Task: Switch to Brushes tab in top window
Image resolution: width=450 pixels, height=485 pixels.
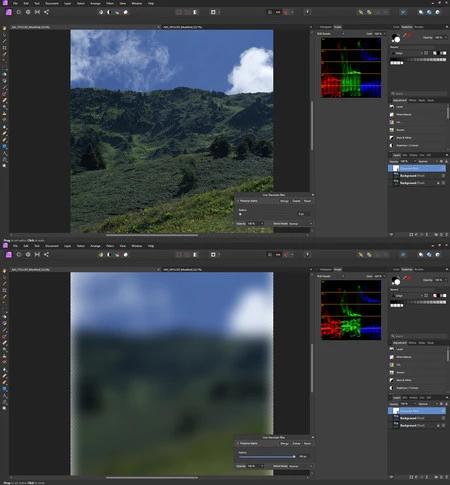Action: (x=419, y=27)
